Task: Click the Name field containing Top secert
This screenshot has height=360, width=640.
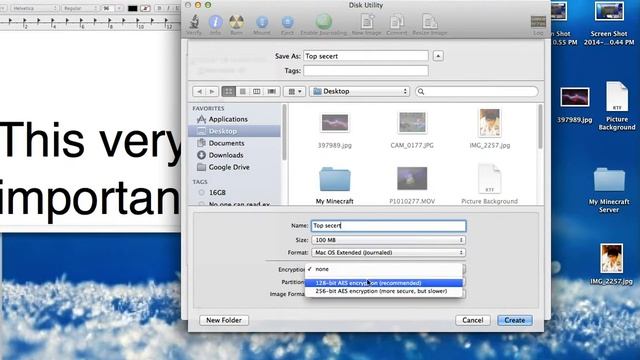Action: [x=388, y=226]
